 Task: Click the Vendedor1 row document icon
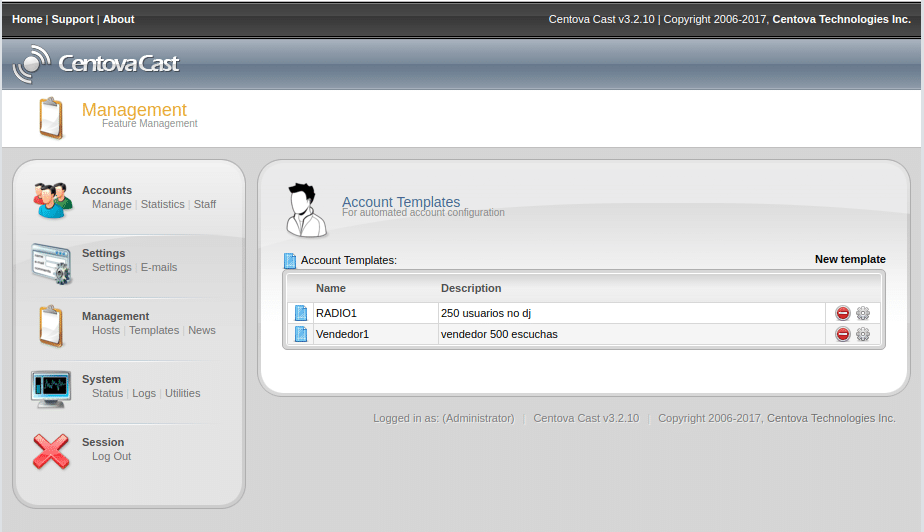(301, 334)
